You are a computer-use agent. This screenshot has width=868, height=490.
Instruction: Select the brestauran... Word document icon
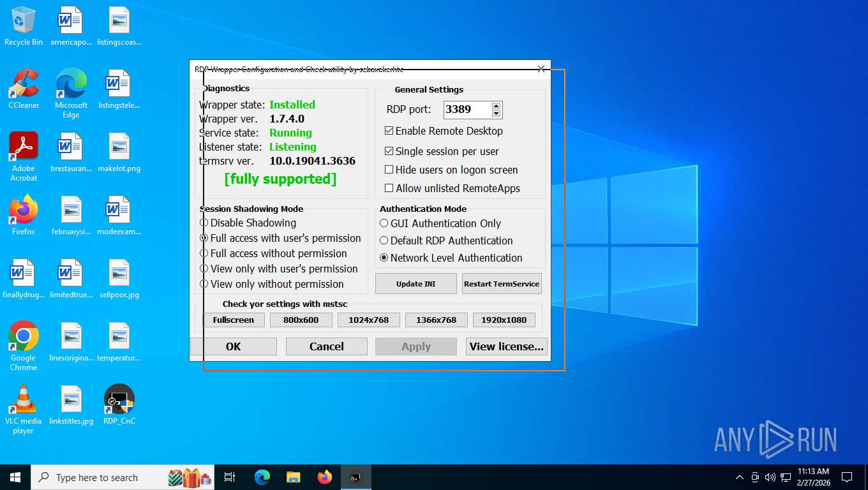71,152
